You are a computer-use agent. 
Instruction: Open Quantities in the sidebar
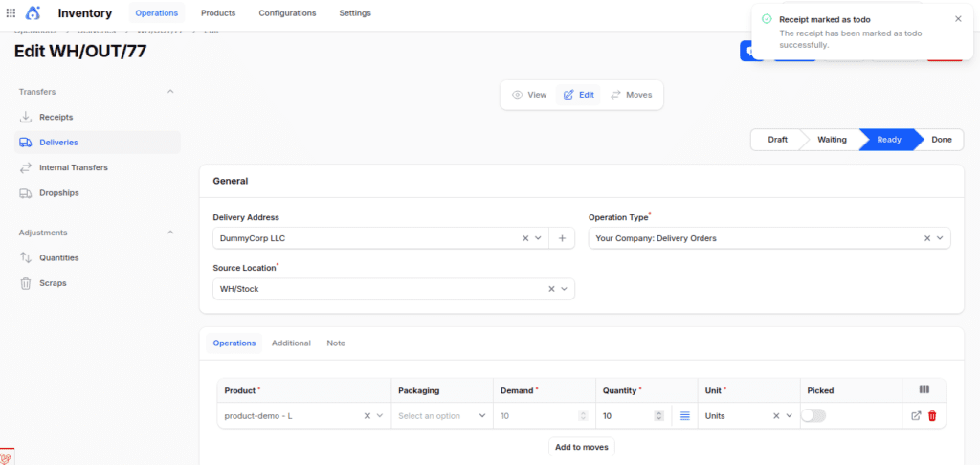pos(97,257)
